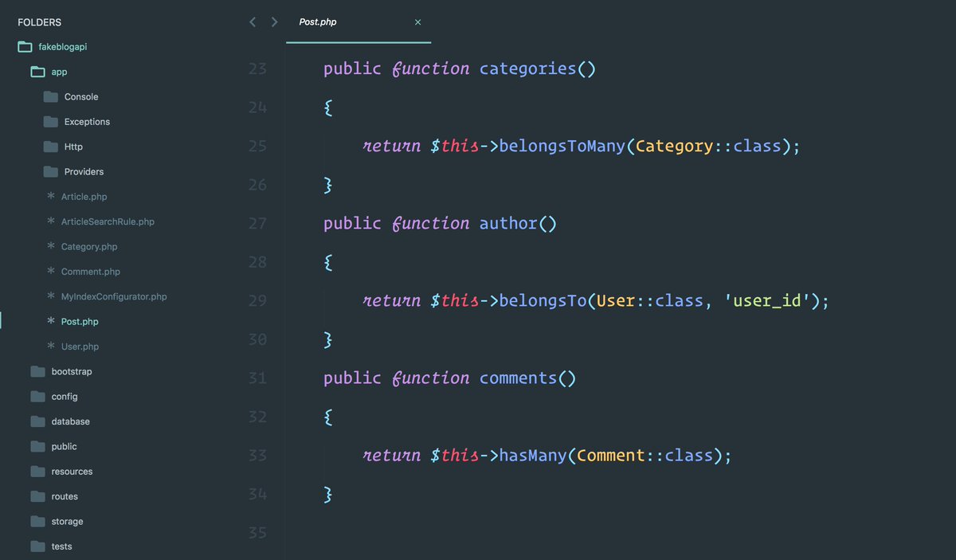
Task: Click the resources folder icon
Action: click(x=37, y=472)
